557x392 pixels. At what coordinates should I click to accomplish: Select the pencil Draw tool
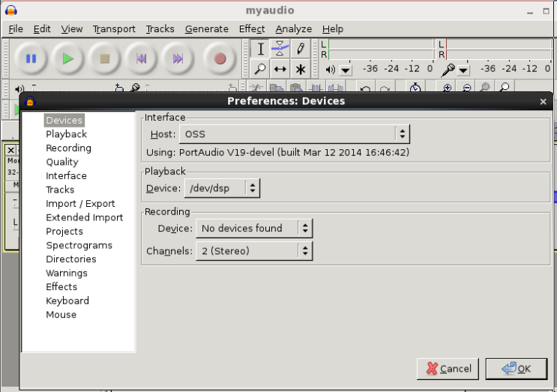pyautogui.click(x=300, y=49)
